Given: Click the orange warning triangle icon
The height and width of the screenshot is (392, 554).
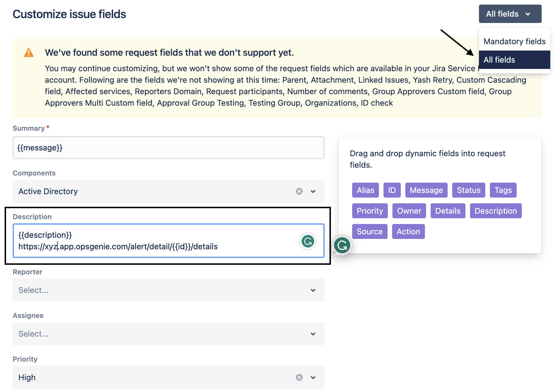Looking at the screenshot, I should [x=29, y=53].
